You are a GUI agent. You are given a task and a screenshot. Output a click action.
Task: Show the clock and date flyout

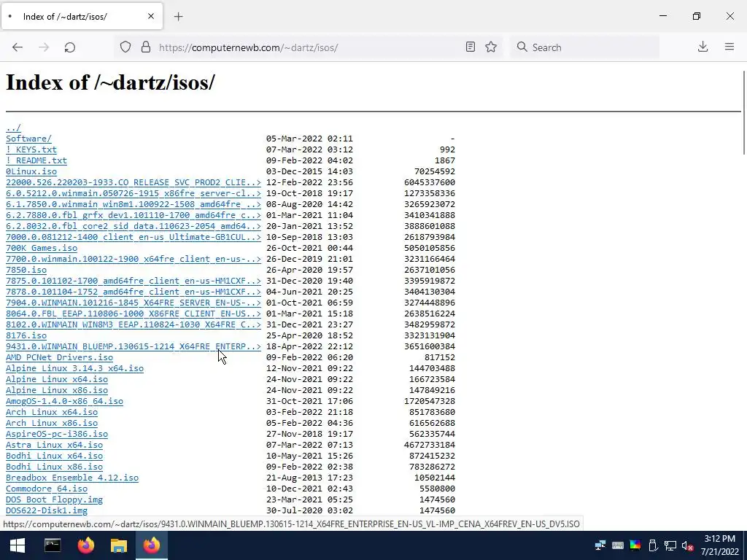pyautogui.click(x=720, y=545)
